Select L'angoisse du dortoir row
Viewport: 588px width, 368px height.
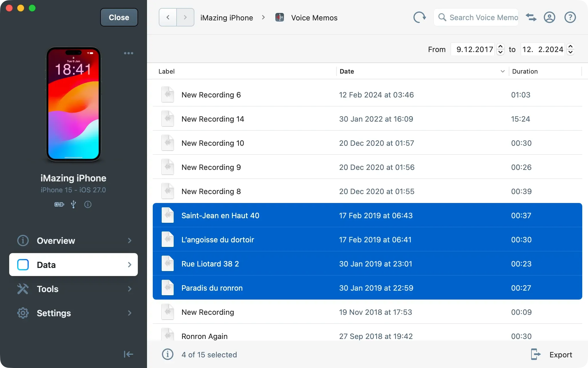pyautogui.click(x=367, y=239)
